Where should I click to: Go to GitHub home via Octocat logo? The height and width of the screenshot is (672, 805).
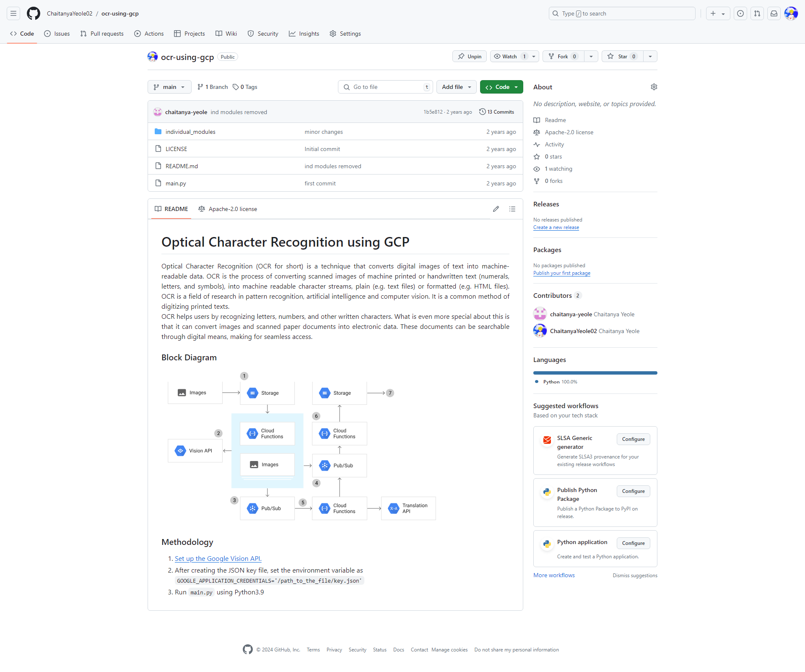[34, 13]
